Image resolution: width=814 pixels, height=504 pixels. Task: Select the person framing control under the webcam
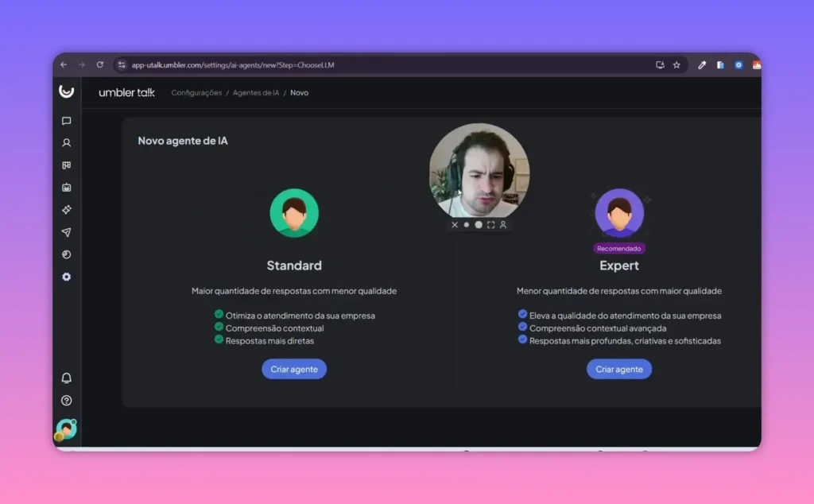502,225
